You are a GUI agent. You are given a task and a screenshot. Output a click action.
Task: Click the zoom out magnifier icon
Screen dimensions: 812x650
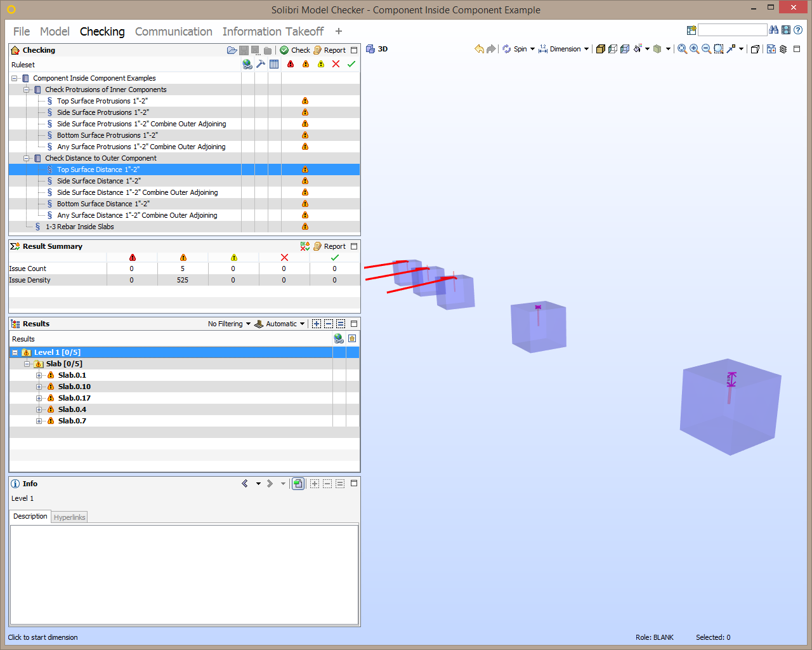coord(706,49)
